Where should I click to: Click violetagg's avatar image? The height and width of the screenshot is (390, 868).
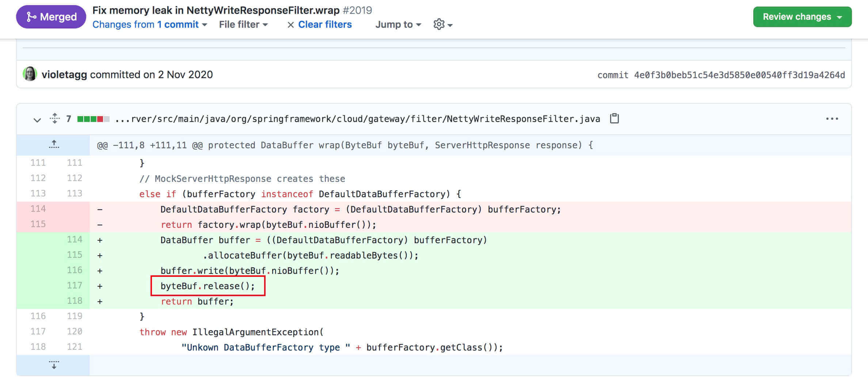[30, 74]
